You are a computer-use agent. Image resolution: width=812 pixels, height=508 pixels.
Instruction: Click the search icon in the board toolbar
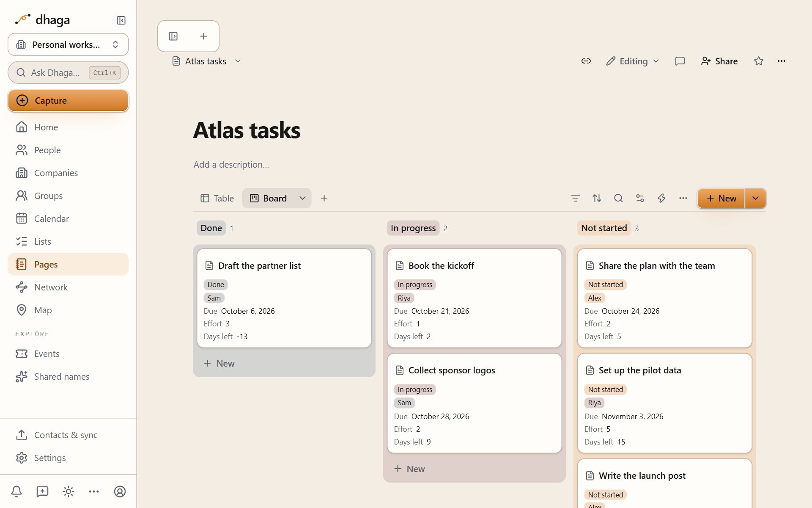pos(618,198)
